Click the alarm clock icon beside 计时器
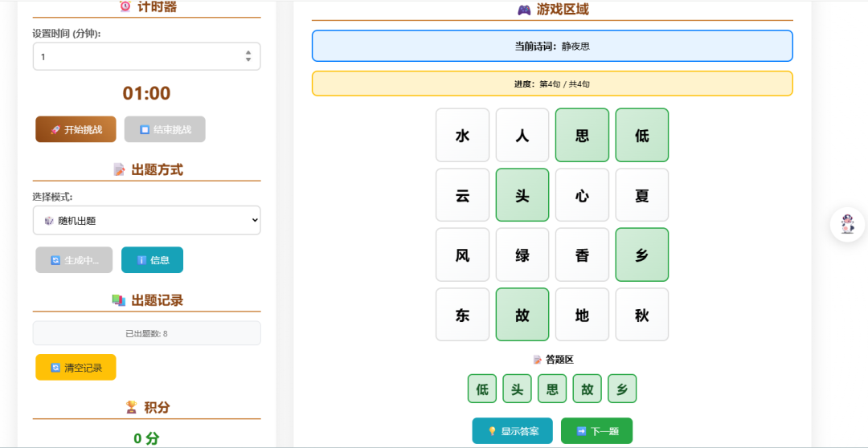 point(125,6)
